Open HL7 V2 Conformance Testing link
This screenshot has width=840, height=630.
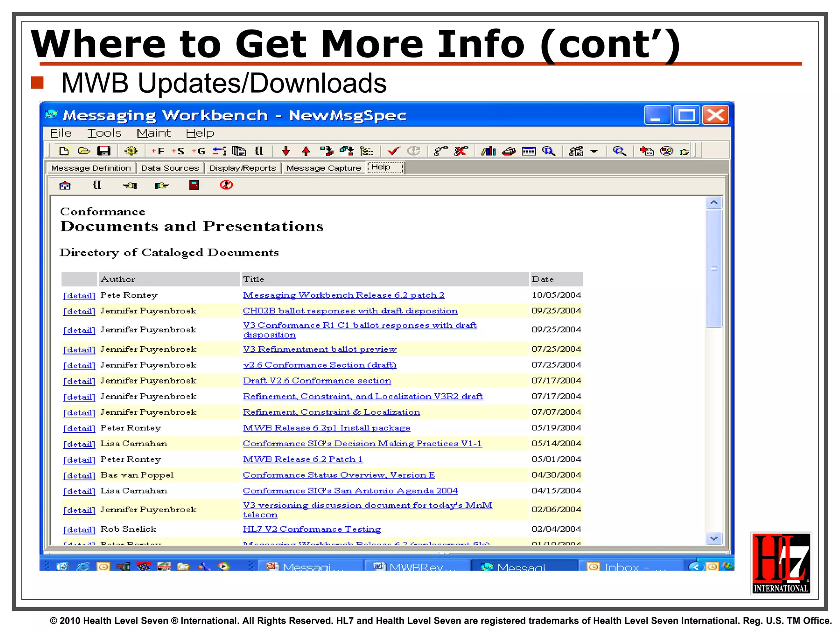[312, 529]
